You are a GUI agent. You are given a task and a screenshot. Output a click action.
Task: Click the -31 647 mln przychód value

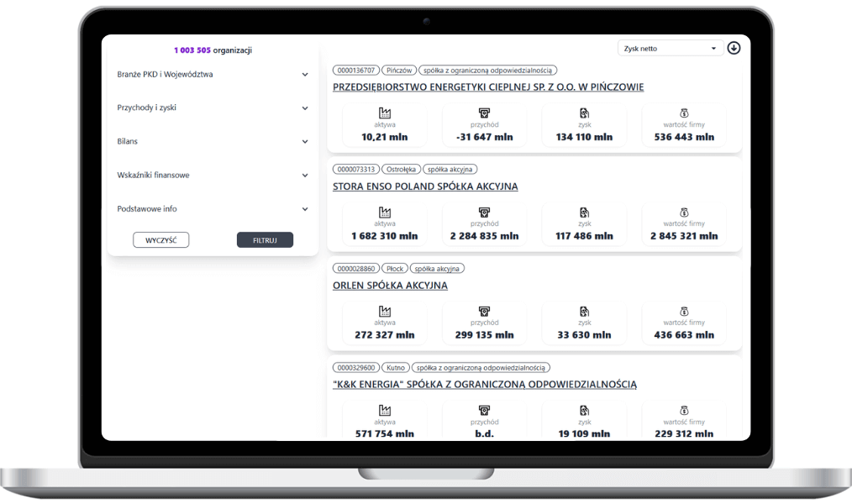coord(484,137)
